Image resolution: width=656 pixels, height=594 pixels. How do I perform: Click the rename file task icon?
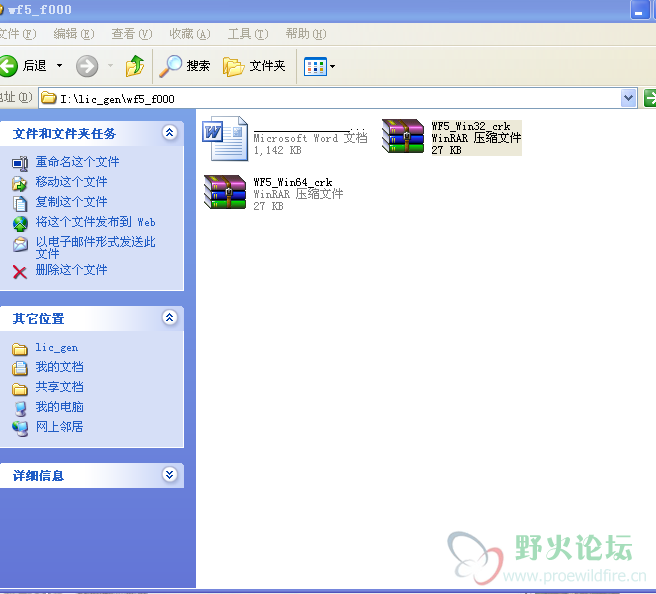point(20,163)
